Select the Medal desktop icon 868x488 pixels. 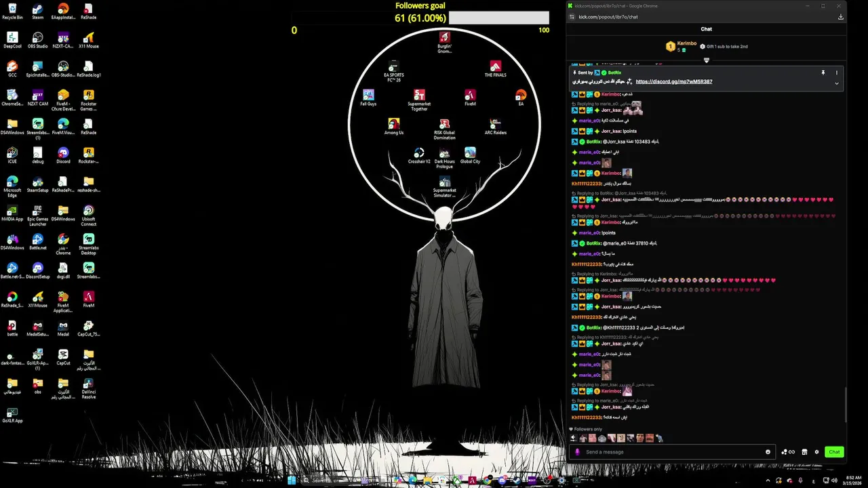click(63, 328)
